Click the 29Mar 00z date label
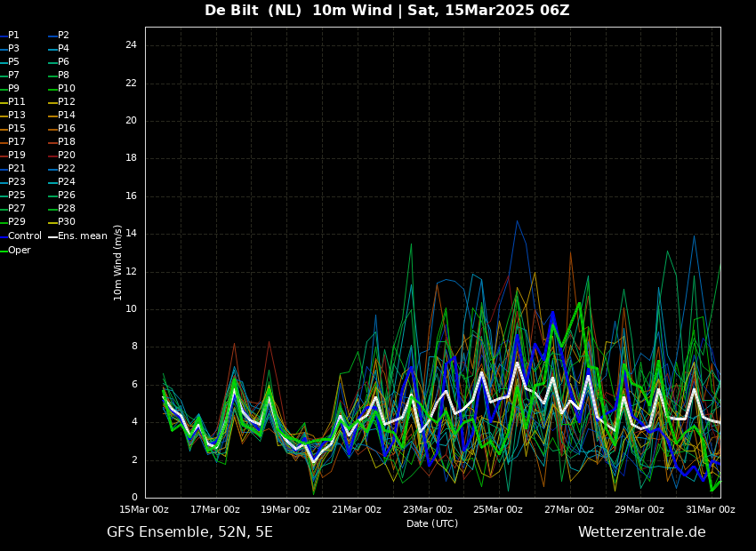The image size is (756, 551). [x=639, y=510]
